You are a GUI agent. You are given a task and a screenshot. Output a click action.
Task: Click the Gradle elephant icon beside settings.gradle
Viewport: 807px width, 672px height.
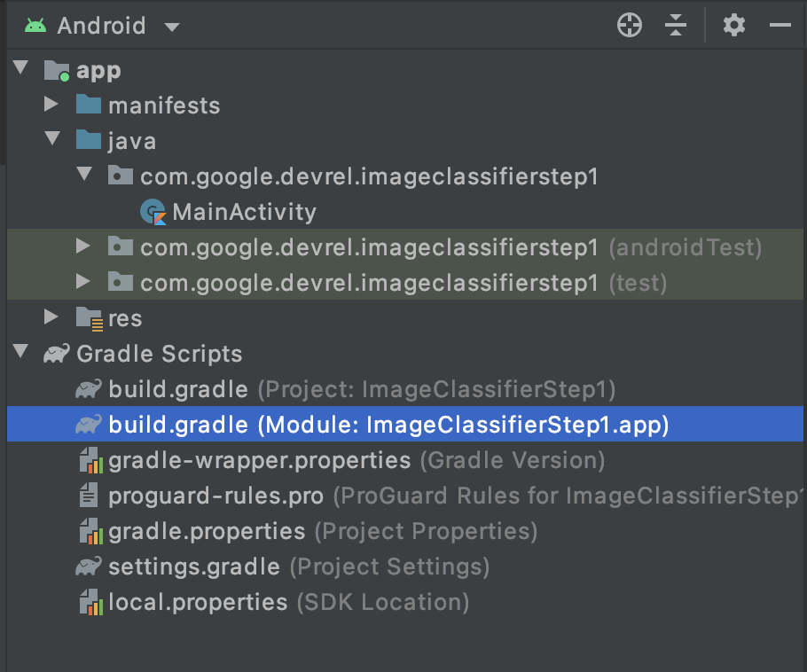click(x=88, y=567)
